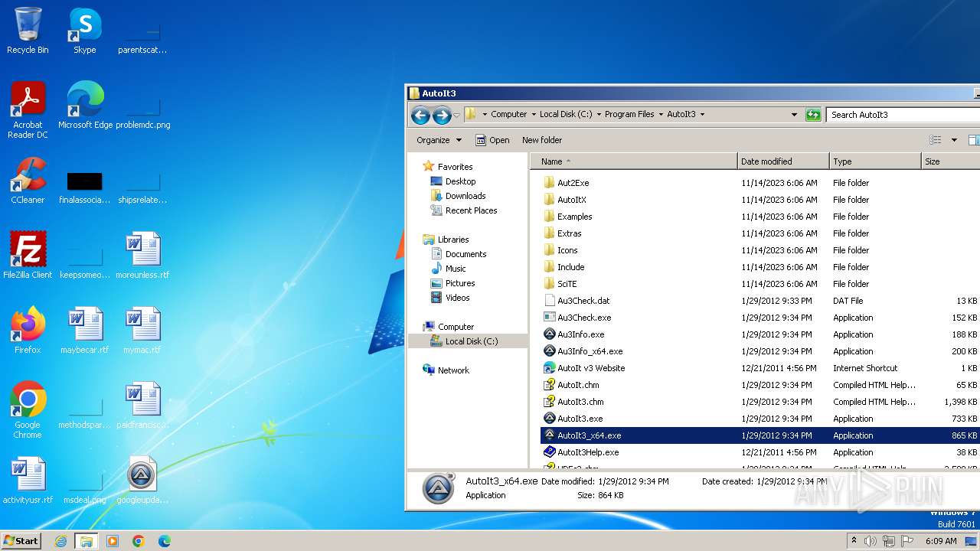This screenshot has height=551, width=980.
Task: Select the maybecar.rtf desktop file
Action: [x=85, y=331]
